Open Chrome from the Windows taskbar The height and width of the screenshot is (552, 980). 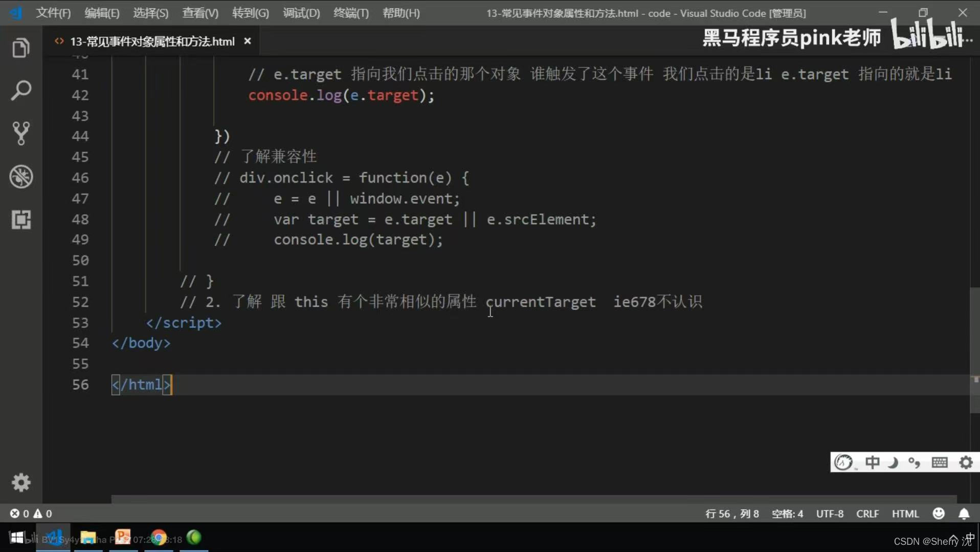159,538
